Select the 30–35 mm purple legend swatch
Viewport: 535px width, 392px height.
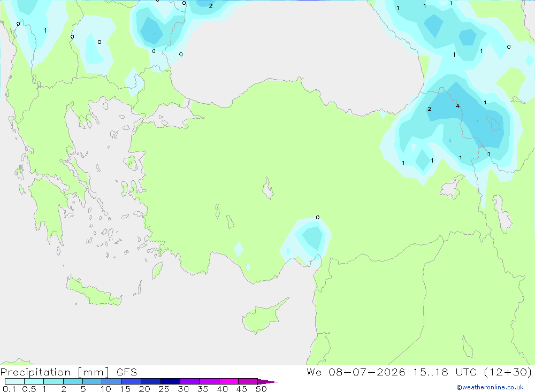tap(190, 381)
